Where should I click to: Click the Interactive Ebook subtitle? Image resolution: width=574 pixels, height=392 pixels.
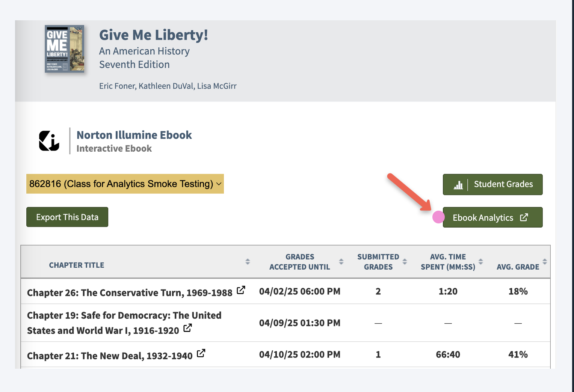pyautogui.click(x=114, y=149)
